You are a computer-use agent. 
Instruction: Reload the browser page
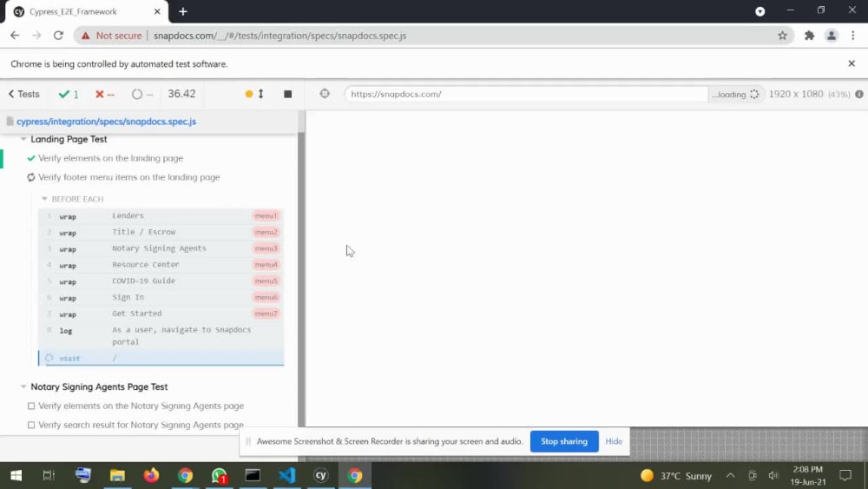click(x=58, y=36)
